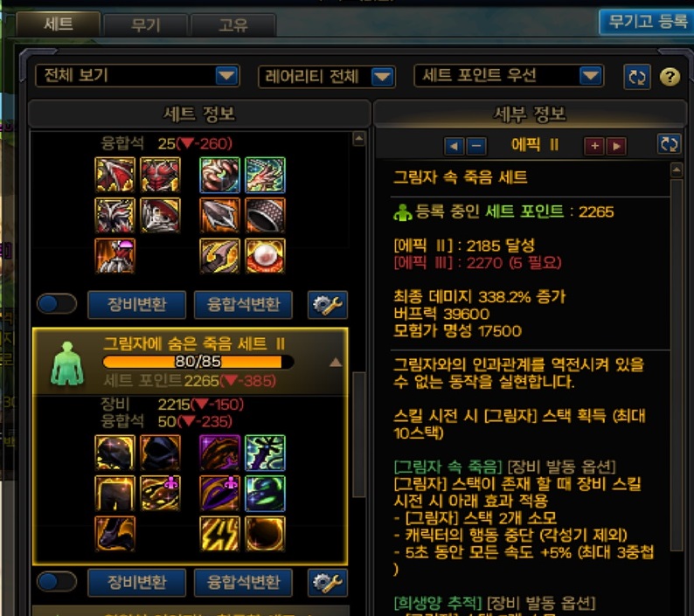Select the white pearl accessory item icon
The height and width of the screenshot is (616, 694).
(x=265, y=256)
